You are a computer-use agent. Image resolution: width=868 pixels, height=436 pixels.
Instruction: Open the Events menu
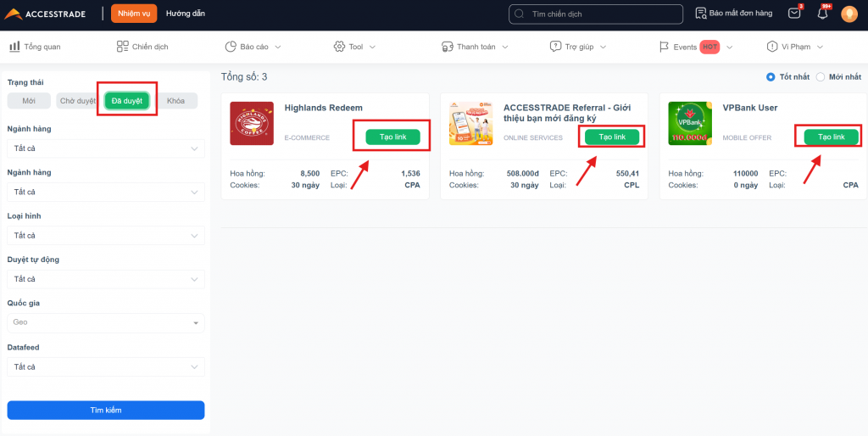(x=695, y=47)
